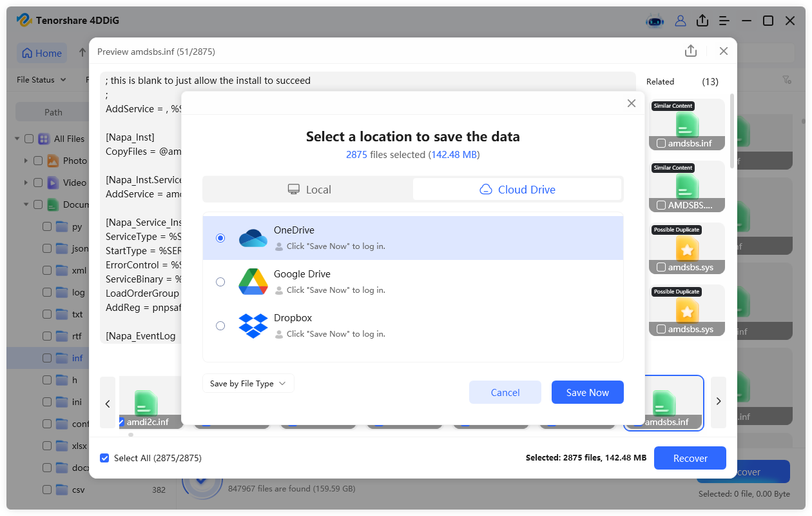
Task: Click the up arrow beside Home
Action: pos(82,53)
